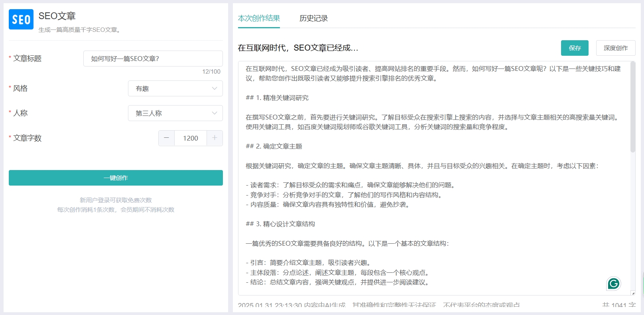Screen dimensions: 644x315
Task: Expand the person dropdown chevron arrow
Action: pyautogui.click(x=215, y=113)
